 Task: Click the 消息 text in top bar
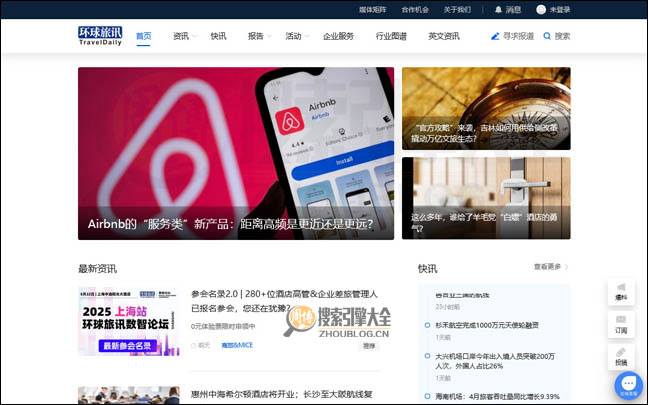click(513, 10)
